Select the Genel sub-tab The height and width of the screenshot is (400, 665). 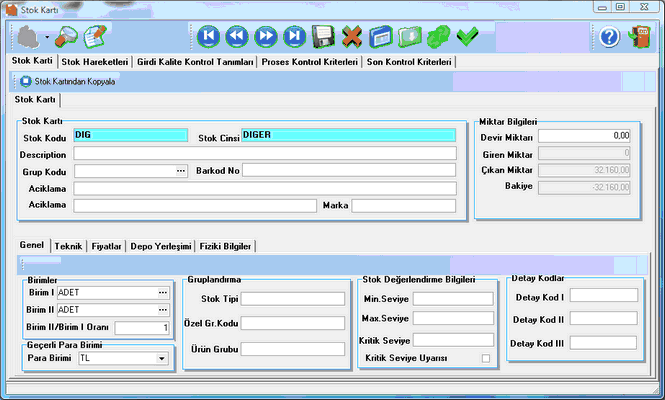(x=32, y=245)
